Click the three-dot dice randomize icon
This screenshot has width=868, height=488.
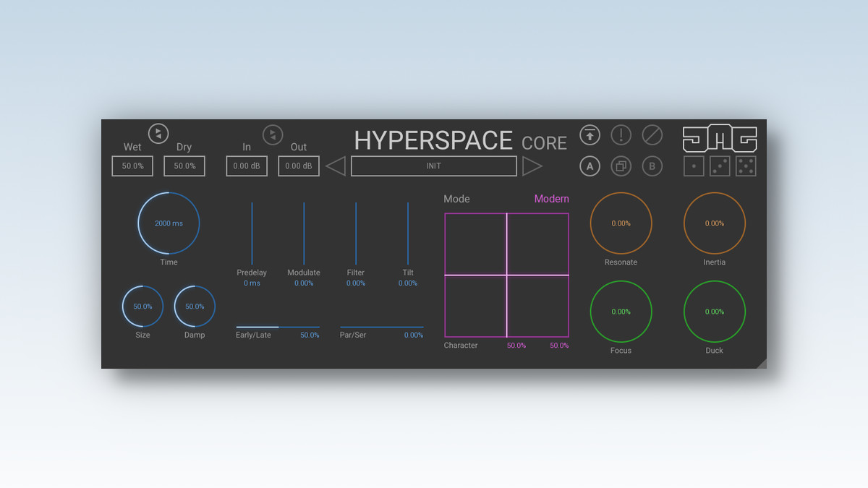720,166
